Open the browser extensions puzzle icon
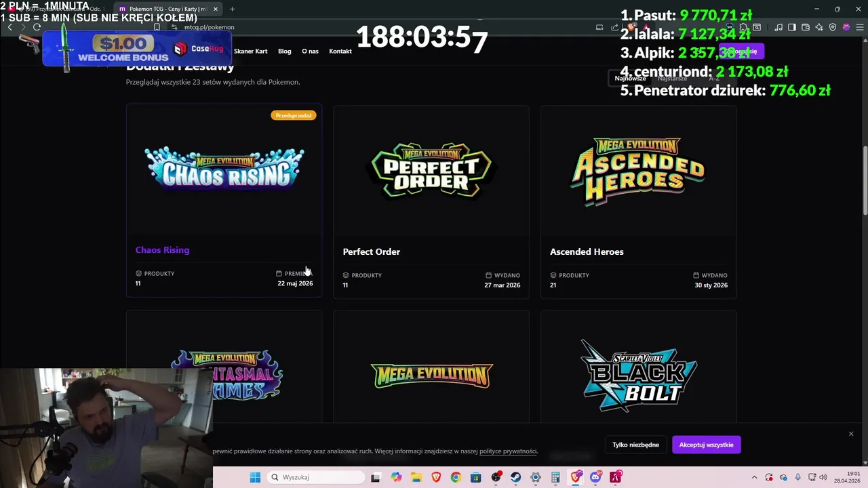Viewport: 868px width, 488px height. click(743, 27)
